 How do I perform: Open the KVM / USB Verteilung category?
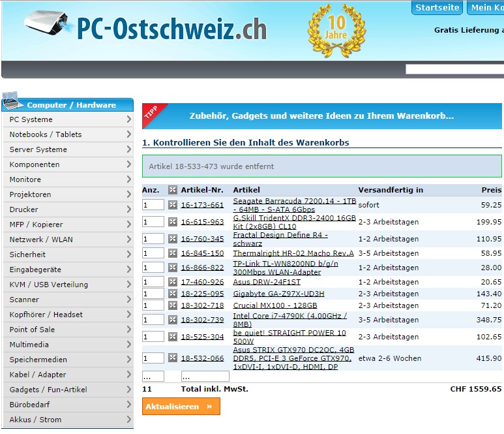tap(68, 285)
